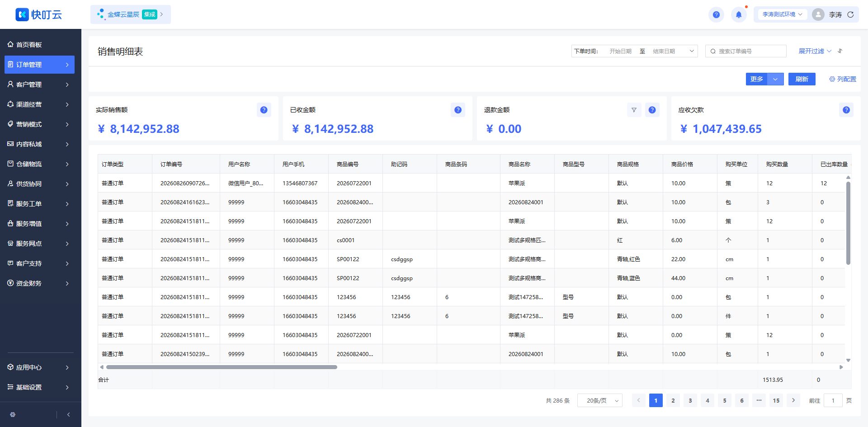Open 服务网点 sidebar menu

click(x=39, y=244)
